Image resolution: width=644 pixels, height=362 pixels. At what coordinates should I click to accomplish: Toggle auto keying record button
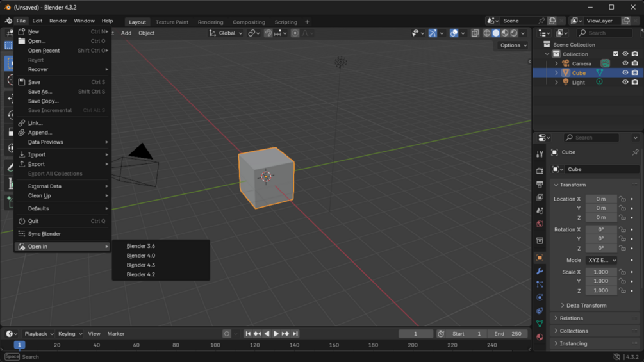click(x=226, y=334)
